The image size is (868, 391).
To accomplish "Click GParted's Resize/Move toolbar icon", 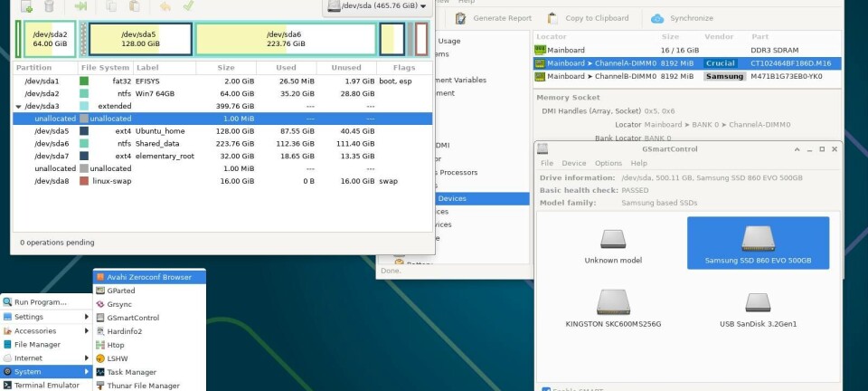I will [x=80, y=6].
